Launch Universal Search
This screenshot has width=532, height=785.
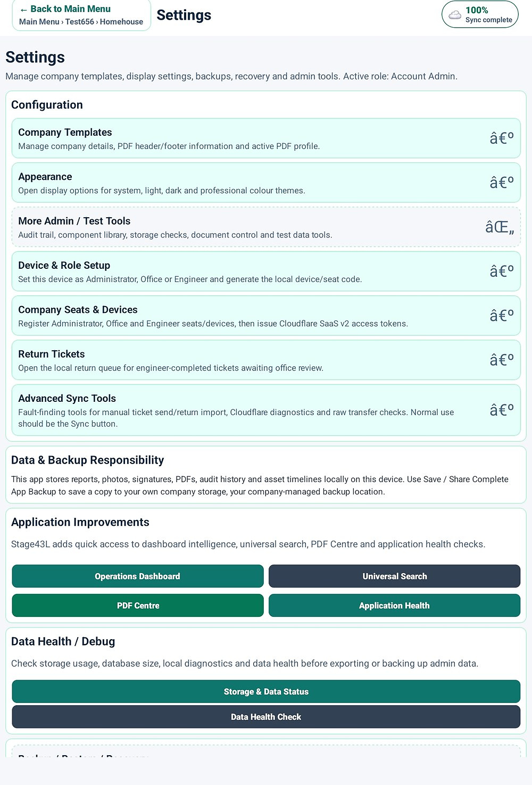coord(394,576)
